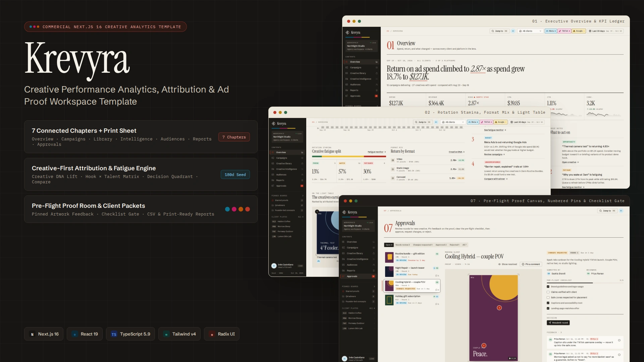
Task: Open Routine bundle gift edition proof thumbnail
Action: click(x=389, y=257)
